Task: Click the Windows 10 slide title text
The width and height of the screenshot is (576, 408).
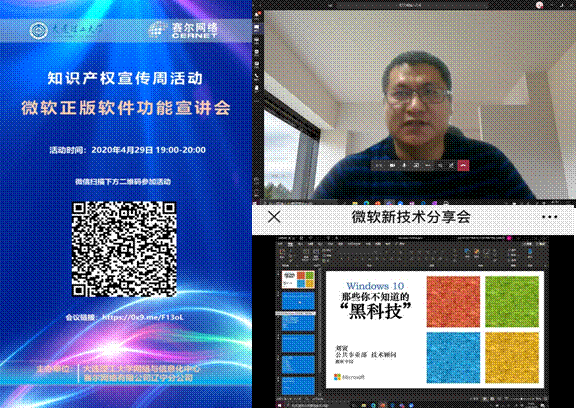Action: tap(375, 286)
